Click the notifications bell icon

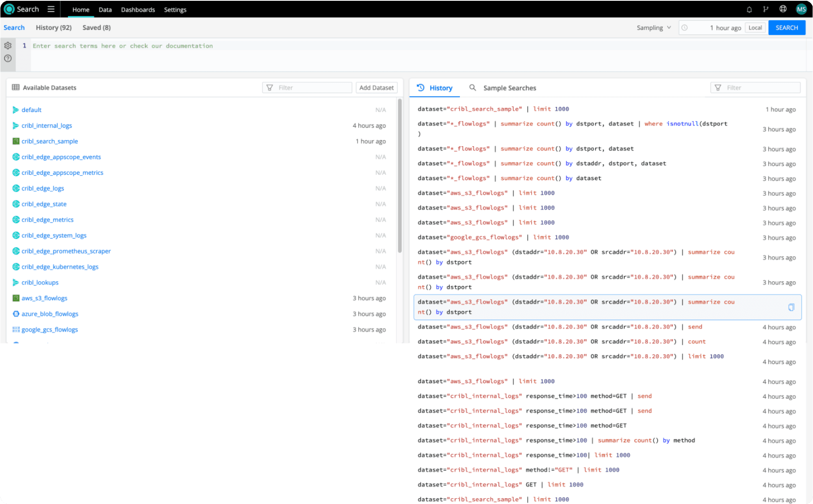pyautogui.click(x=749, y=9)
